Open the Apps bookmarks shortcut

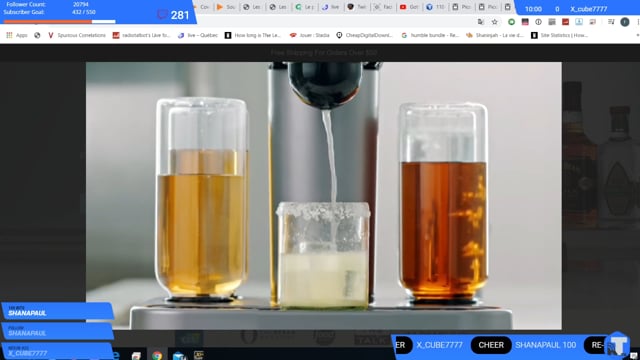click(x=17, y=36)
